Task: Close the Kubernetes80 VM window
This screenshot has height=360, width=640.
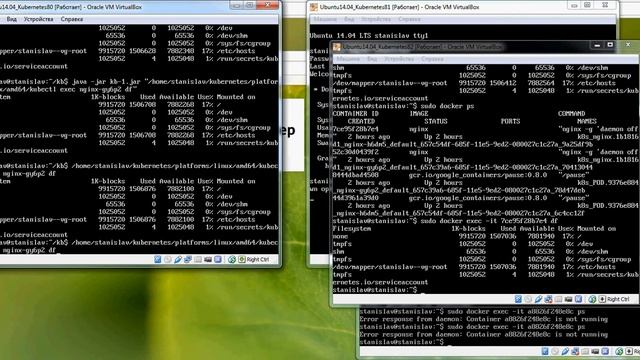Action: 268,5
